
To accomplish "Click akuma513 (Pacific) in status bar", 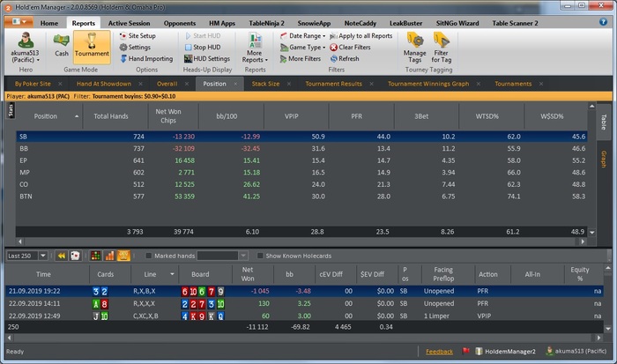I will [576, 351].
